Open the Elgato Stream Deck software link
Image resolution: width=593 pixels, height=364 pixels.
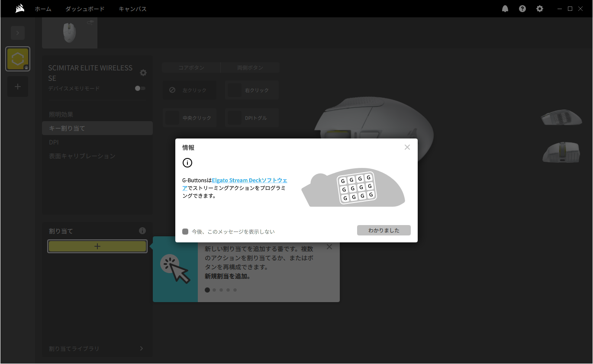tap(250, 180)
